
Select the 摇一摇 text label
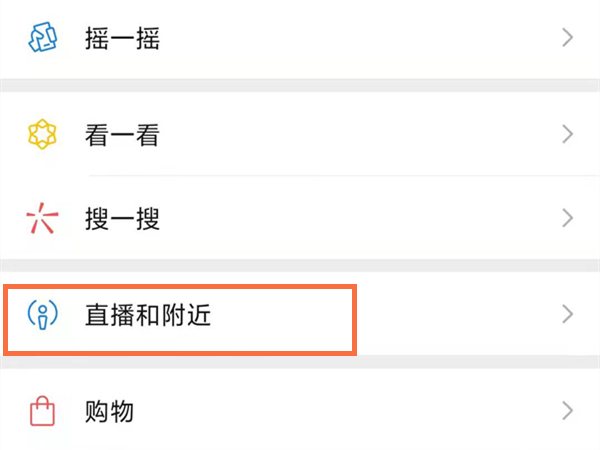pos(122,39)
